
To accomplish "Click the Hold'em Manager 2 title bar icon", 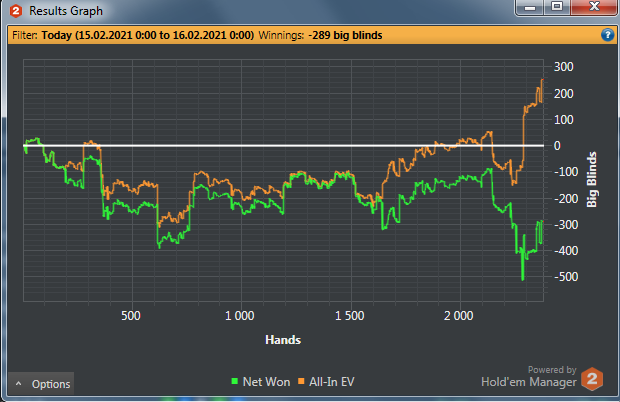I will click(x=16, y=11).
